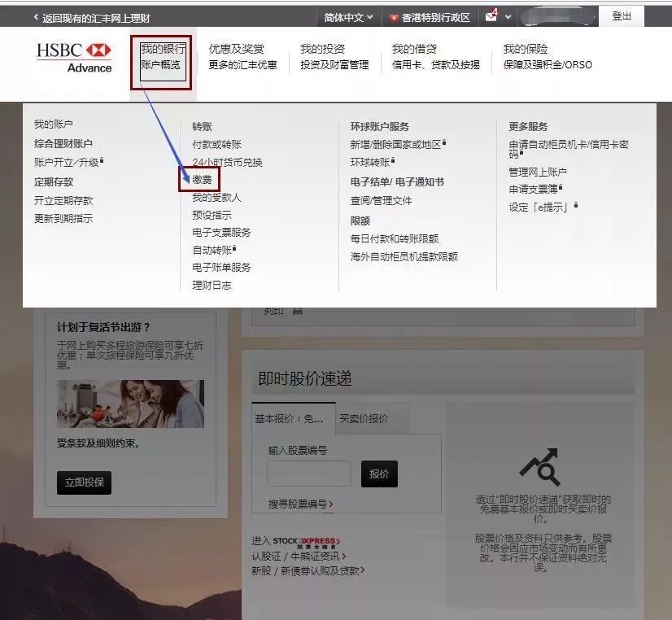This screenshot has height=620, width=672.
Task: Click 账户开立/升级 link
Action: pos(68,163)
